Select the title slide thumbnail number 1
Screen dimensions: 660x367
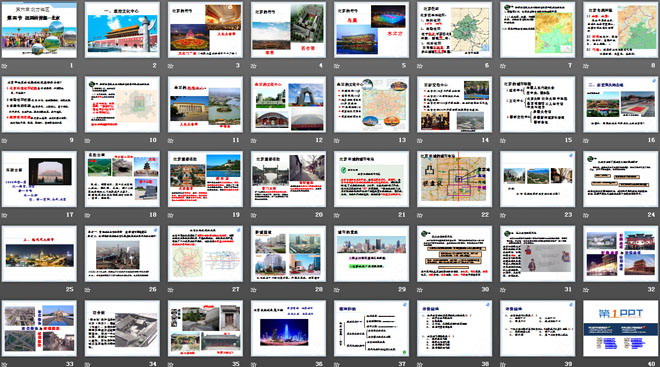point(39,30)
